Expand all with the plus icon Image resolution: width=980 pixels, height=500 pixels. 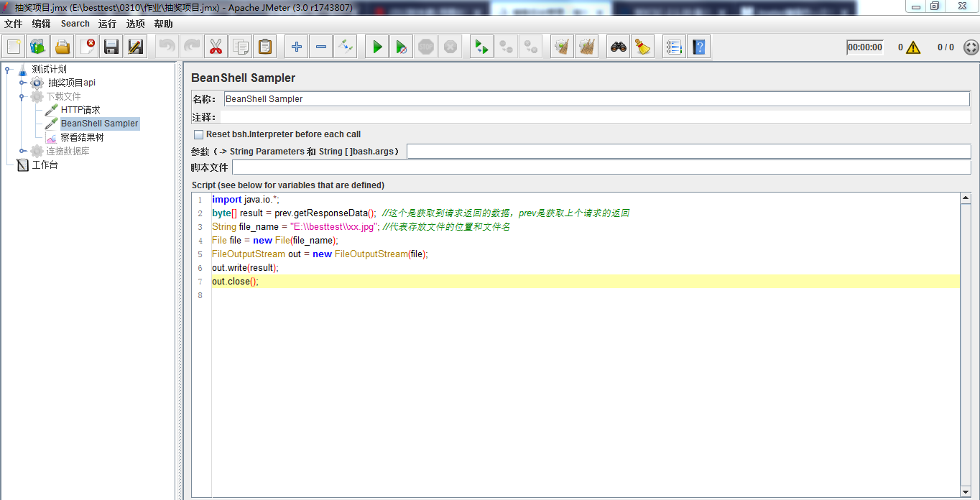pyautogui.click(x=297, y=47)
